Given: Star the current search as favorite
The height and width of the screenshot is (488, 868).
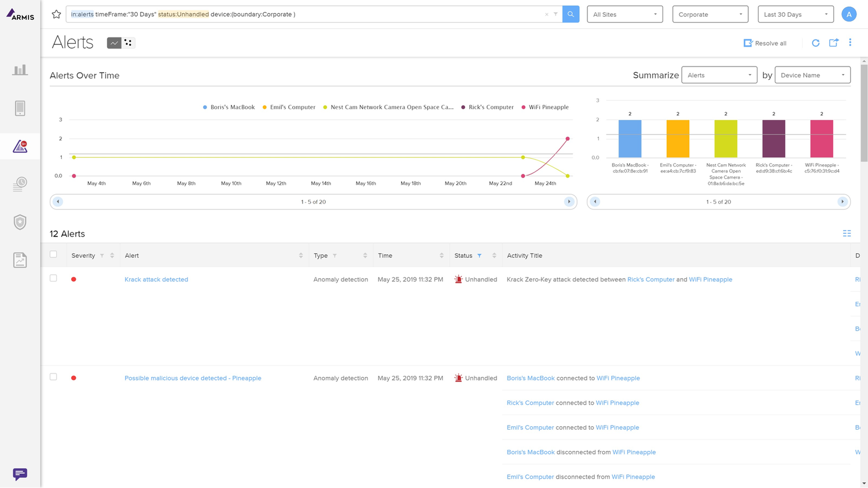Looking at the screenshot, I should pyautogui.click(x=56, y=14).
